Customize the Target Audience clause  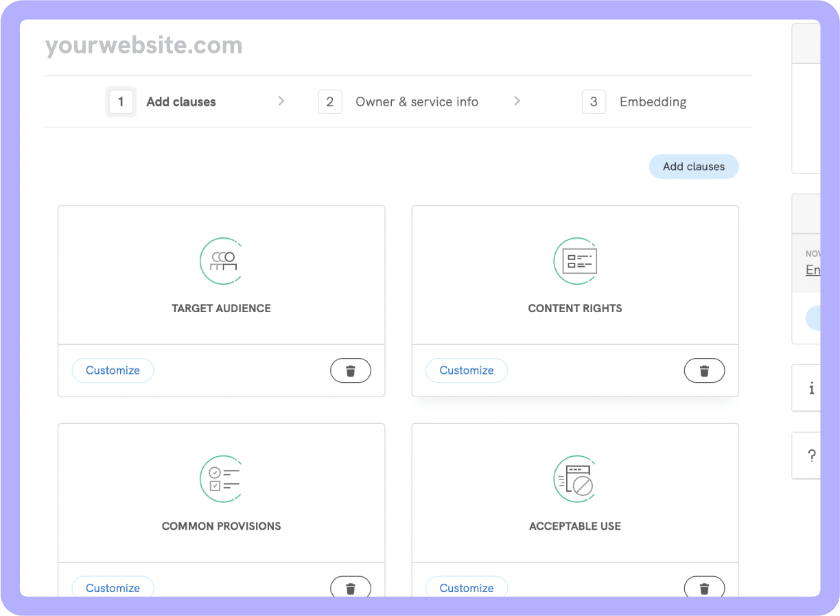tap(113, 370)
